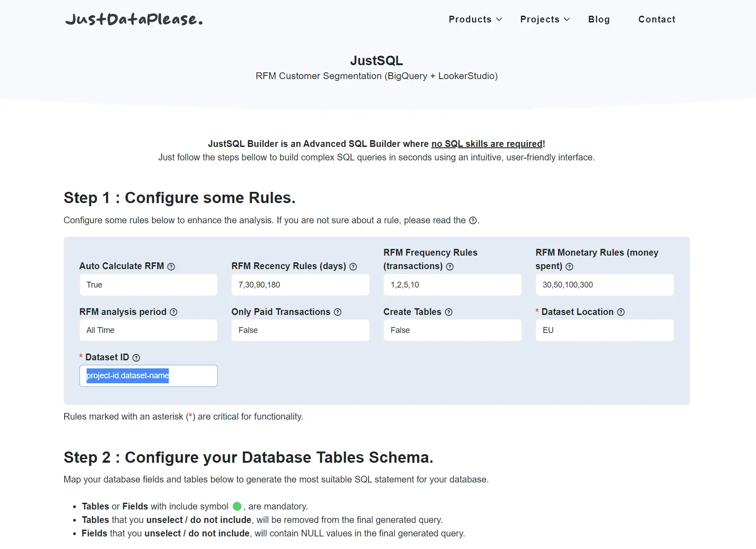The height and width of the screenshot is (549, 756).
Task: Edit the RFM Frequency Rules field
Action: tap(453, 285)
